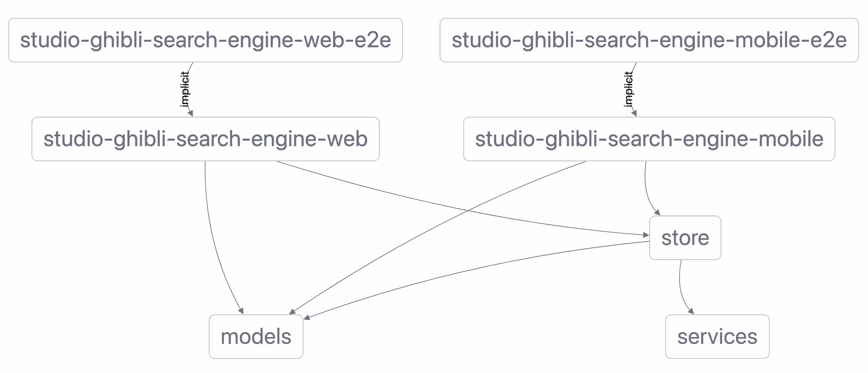Click the studio-ghibli-search-engine-mobile project node
Image resolution: width=868 pixels, height=373 pixels.
[x=649, y=139]
